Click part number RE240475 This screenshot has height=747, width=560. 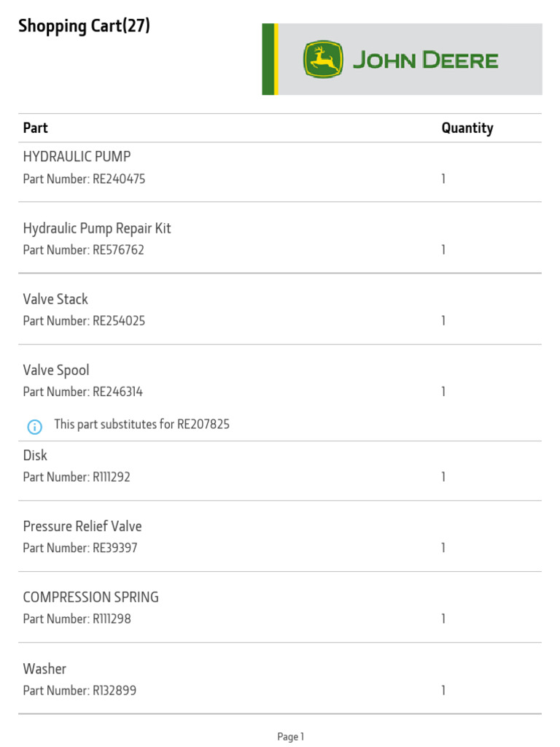(x=118, y=179)
